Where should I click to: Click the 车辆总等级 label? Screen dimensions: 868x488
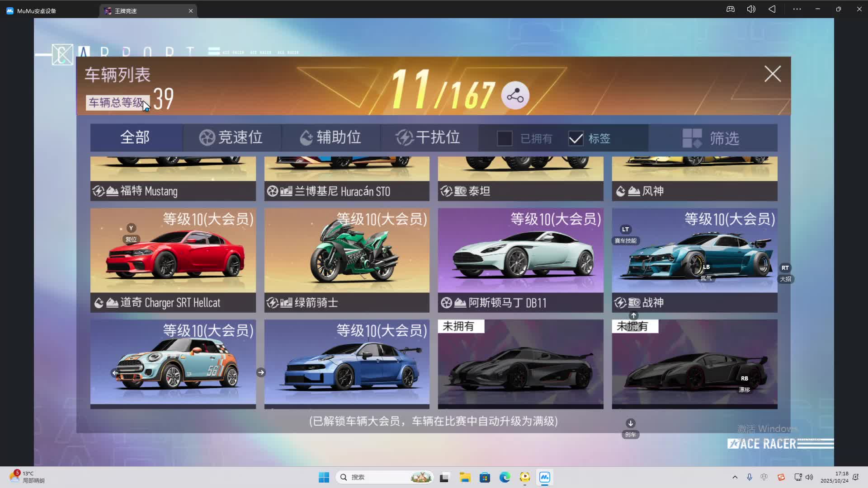(x=116, y=103)
